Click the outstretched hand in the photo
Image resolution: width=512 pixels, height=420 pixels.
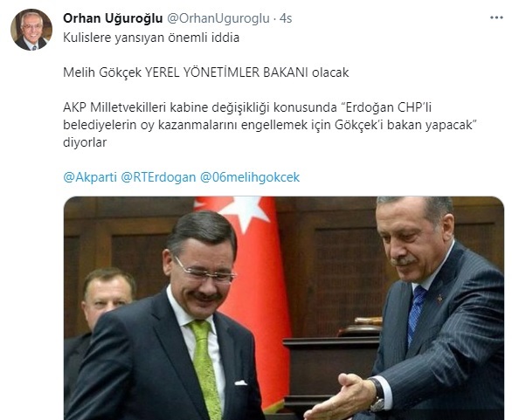[x=340, y=398]
